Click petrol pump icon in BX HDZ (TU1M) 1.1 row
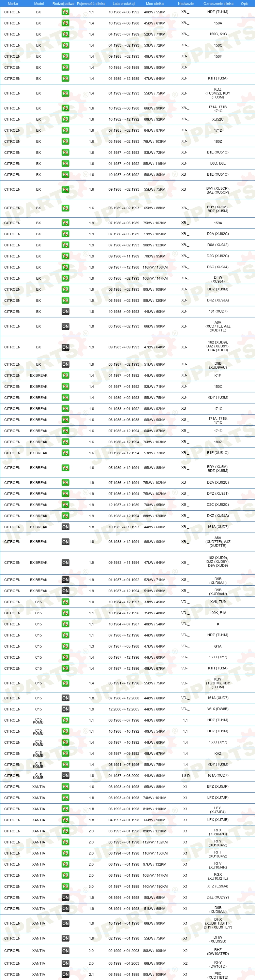The width and height of the screenshot is (255, 980). 66,12
